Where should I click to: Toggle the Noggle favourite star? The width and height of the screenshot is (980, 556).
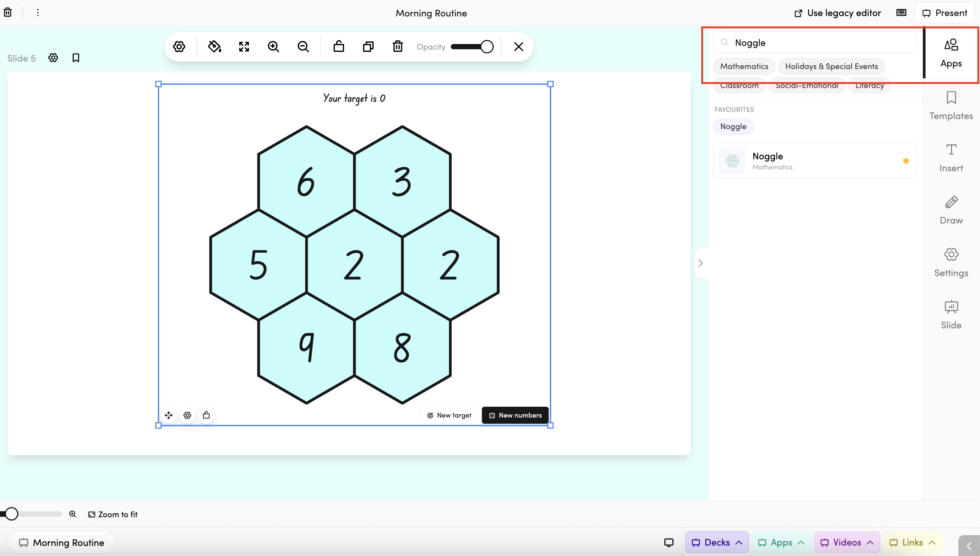905,161
